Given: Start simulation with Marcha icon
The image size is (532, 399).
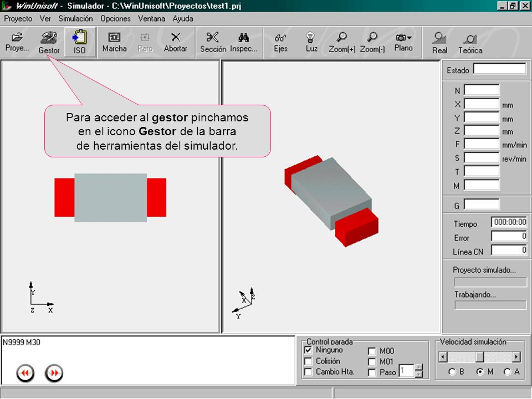Looking at the screenshot, I should point(114,42).
